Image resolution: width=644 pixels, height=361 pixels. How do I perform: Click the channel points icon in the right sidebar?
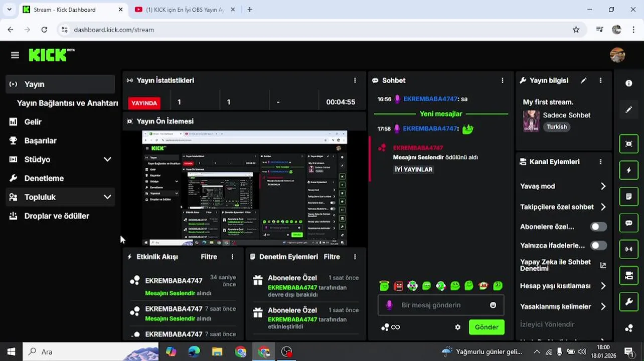pos(629,328)
